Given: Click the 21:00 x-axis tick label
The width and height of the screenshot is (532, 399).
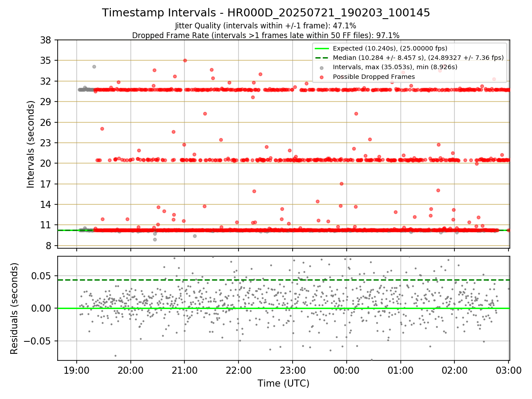Looking at the screenshot, I should [x=184, y=370].
